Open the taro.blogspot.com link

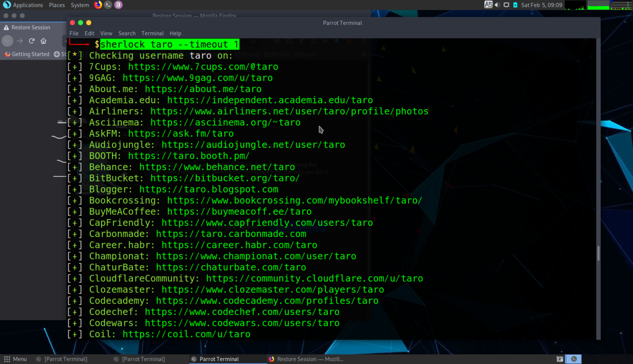(209, 189)
